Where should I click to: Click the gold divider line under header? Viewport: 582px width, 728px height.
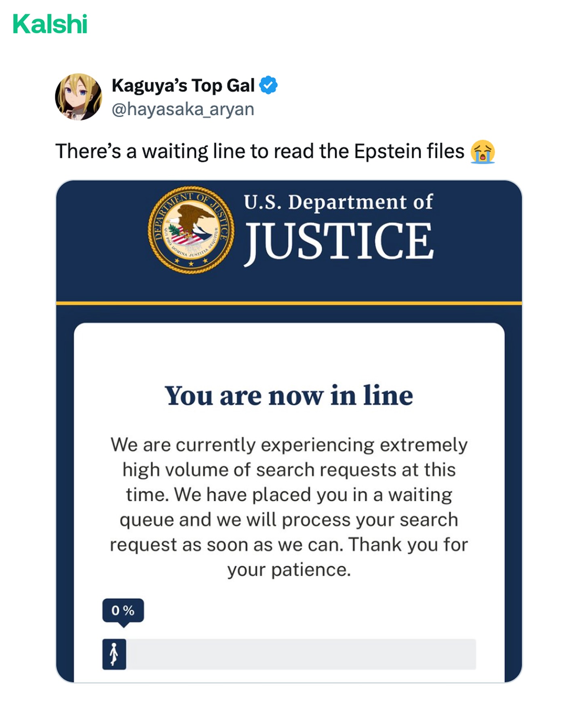(x=289, y=303)
